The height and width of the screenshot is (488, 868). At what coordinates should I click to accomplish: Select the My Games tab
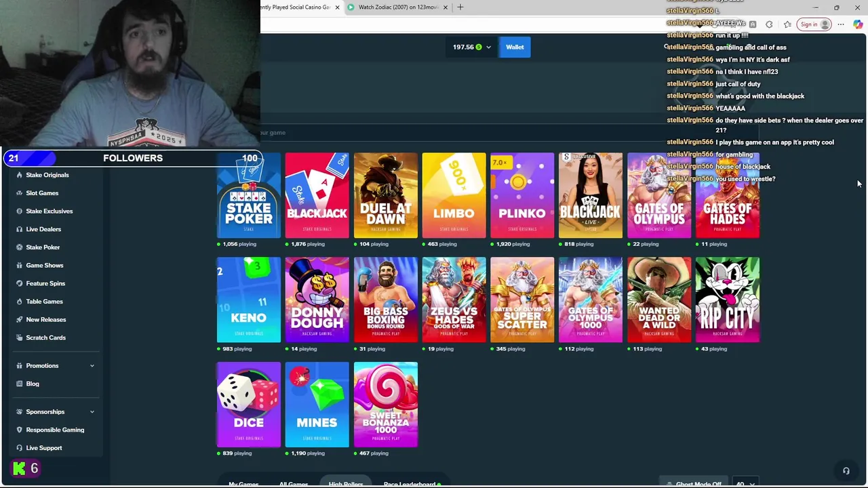pyautogui.click(x=243, y=483)
